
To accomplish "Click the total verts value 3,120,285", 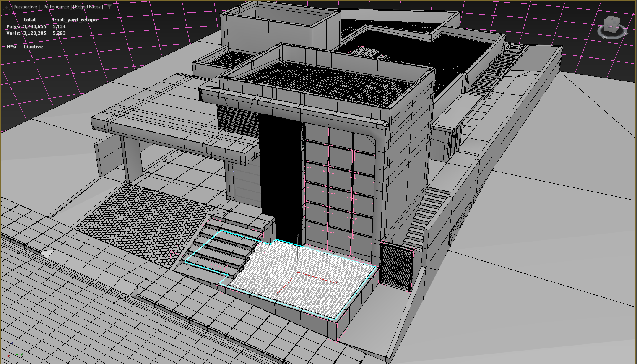I will point(35,33).
